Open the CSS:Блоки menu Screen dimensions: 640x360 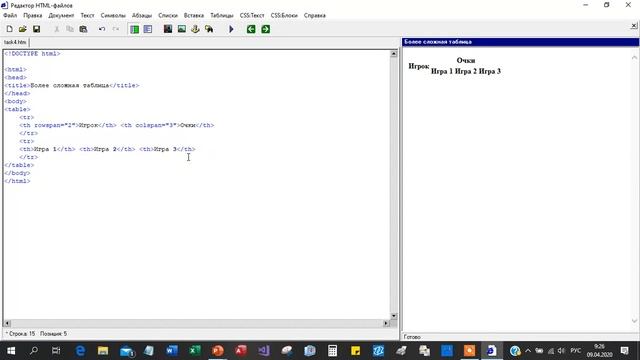pyautogui.click(x=284, y=15)
